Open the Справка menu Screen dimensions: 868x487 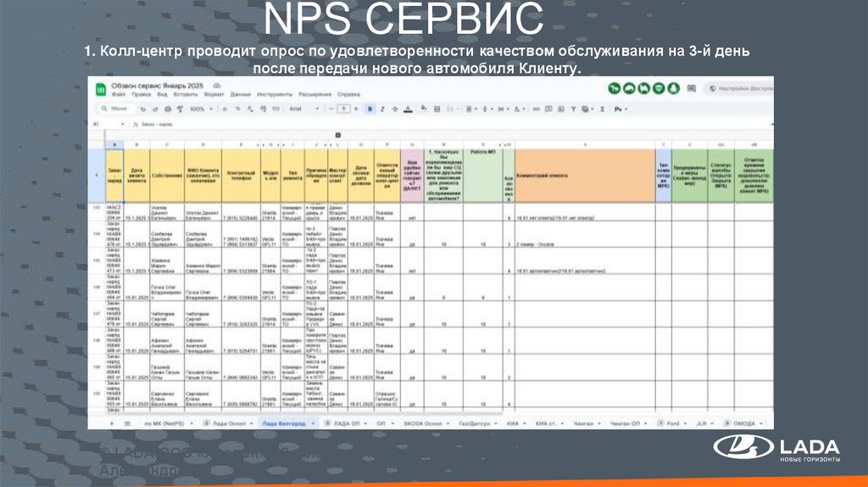tap(348, 95)
